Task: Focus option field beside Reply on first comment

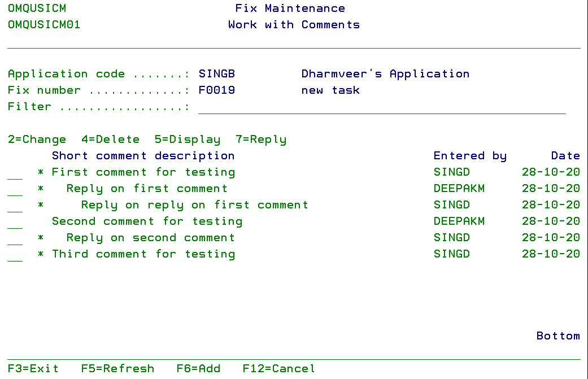Action: (x=15, y=189)
